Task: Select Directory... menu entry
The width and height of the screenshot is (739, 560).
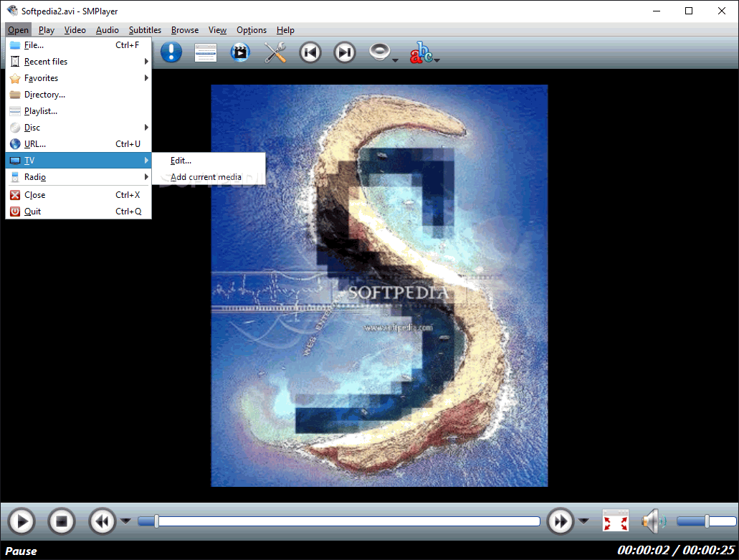Action: point(78,94)
